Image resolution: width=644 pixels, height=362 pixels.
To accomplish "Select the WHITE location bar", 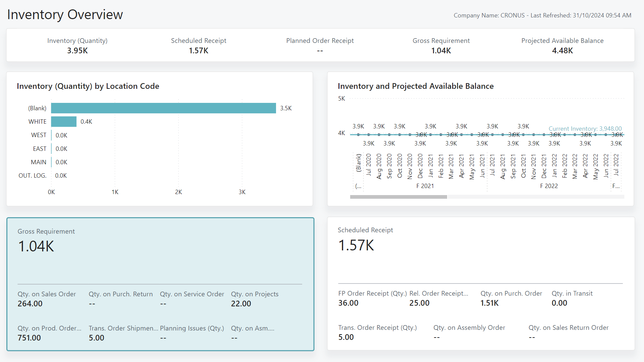I will pyautogui.click(x=64, y=121).
